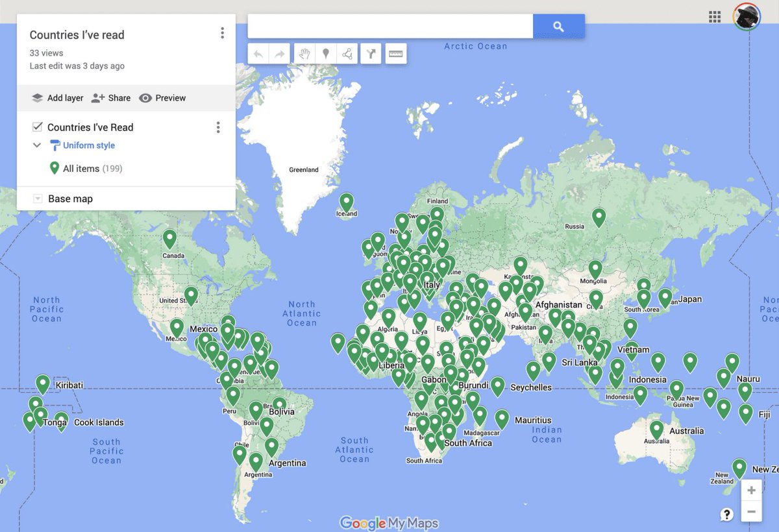Screen dimensions: 779x532
Task: Open the map options three-dot menu
Action: [x=222, y=33]
